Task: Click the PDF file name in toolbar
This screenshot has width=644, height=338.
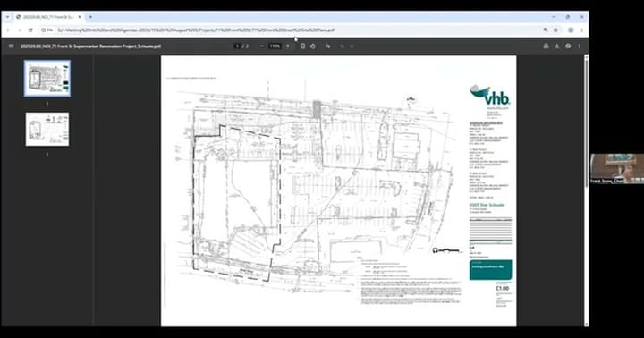Action: click(x=90, y=46)
